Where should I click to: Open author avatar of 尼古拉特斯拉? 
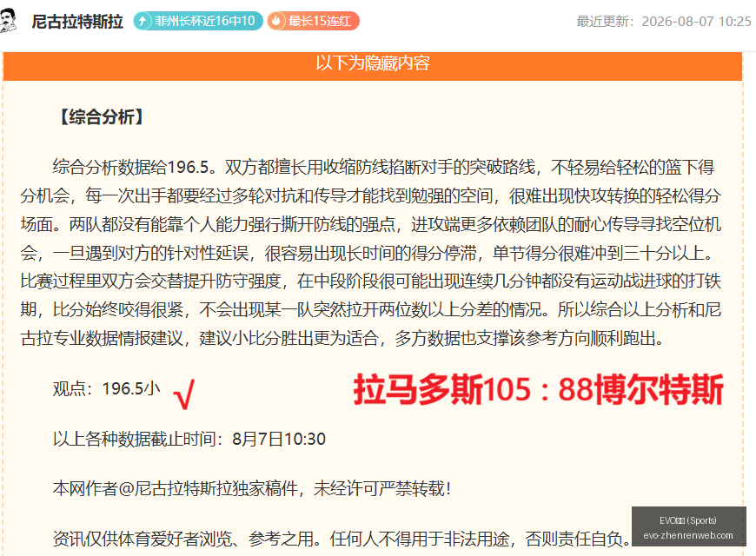(8, 21)
